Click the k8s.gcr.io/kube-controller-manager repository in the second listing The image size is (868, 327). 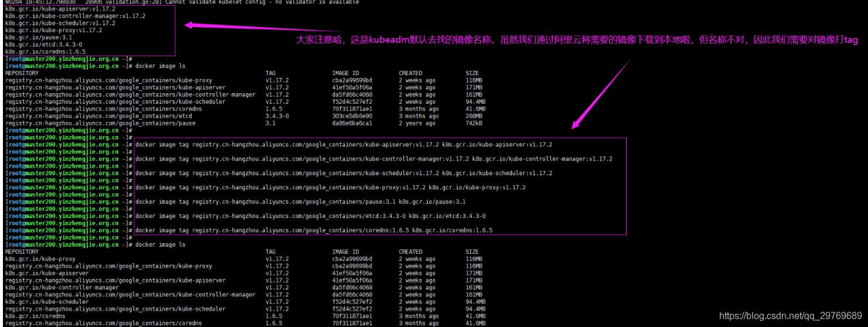click(62, 287)
